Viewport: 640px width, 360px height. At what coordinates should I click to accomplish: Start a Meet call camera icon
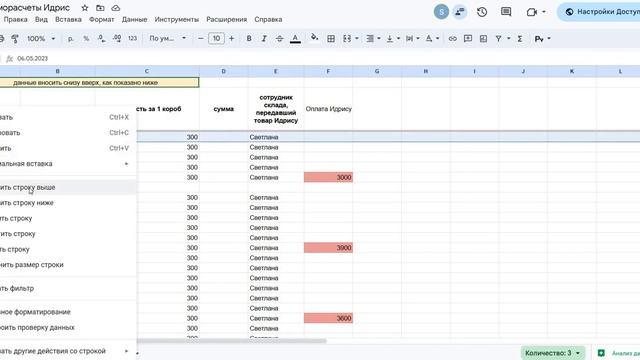pos(531,12)
